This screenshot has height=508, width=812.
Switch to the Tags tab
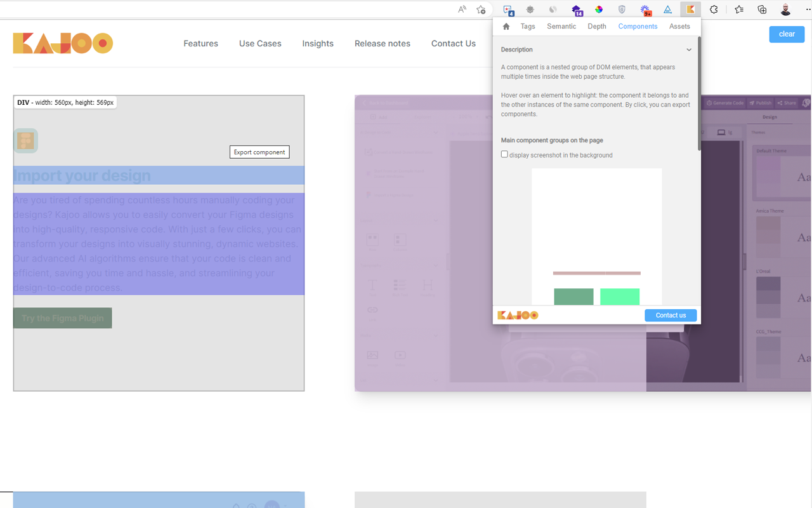click(527, 26)
